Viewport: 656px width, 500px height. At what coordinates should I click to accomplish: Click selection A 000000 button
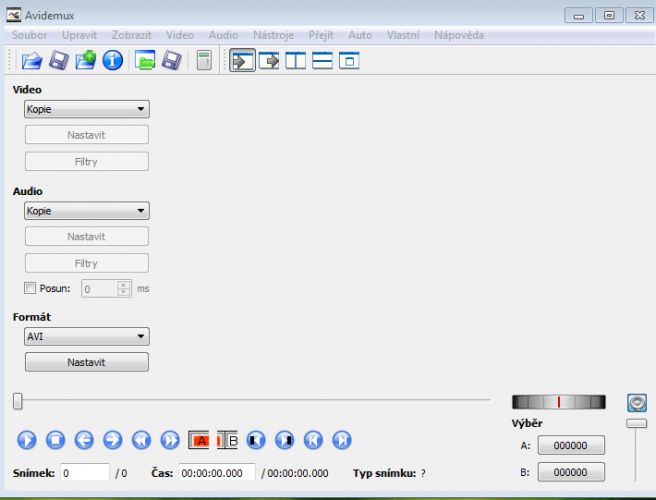pos(571,445)
